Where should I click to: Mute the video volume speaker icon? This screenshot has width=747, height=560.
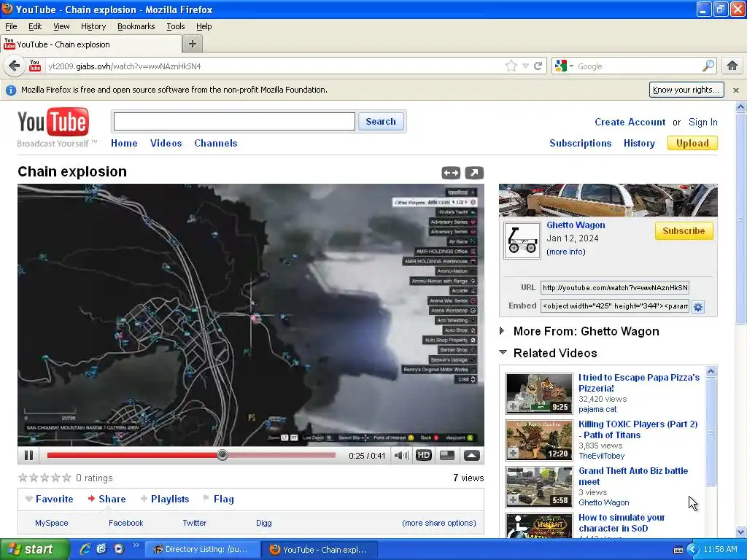click(401, 456)
